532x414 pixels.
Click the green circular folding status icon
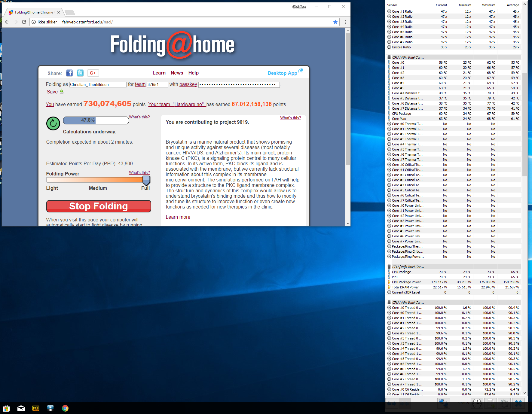pyautogui.click(x=53, y=123)
